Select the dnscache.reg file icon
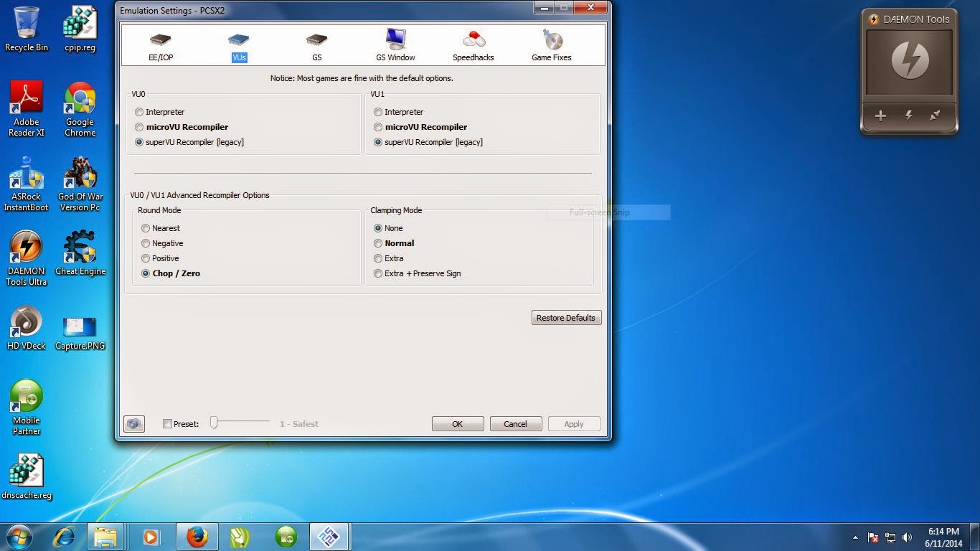The width and height of the screenshot is (980, 551). [27, 476]
